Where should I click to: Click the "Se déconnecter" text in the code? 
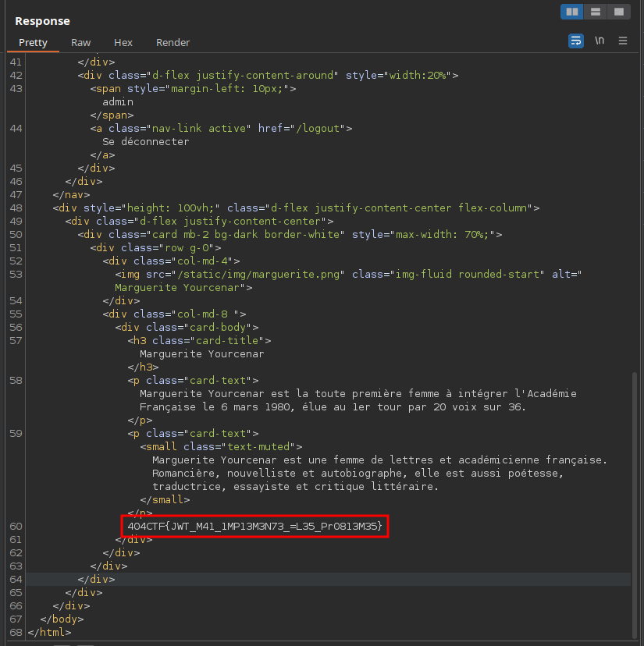point(145,141)
